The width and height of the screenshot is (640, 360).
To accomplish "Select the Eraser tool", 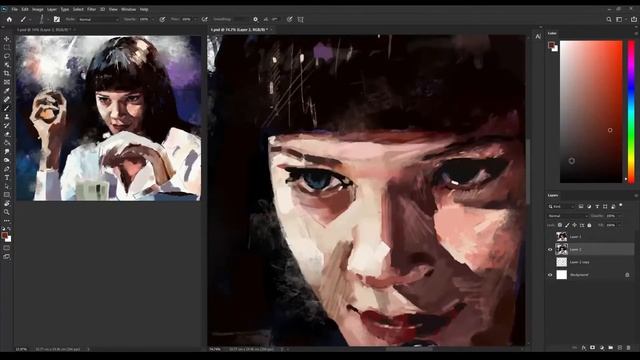I will 7,134.
